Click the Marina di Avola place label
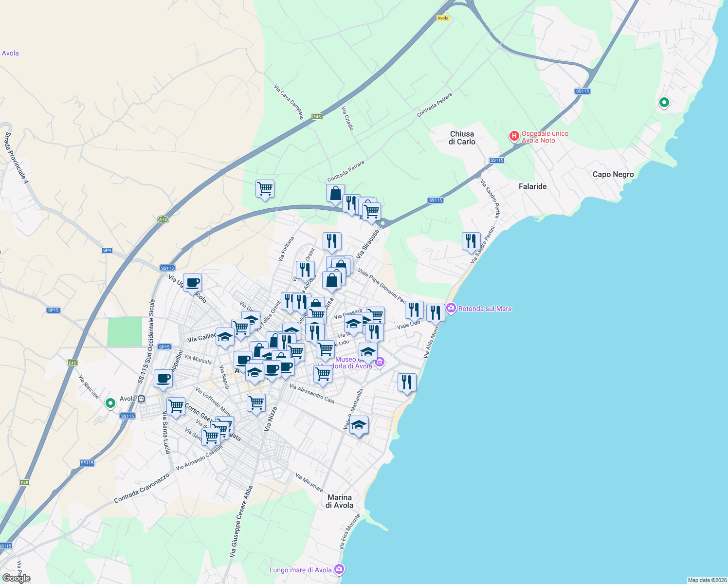 [340, 501]
